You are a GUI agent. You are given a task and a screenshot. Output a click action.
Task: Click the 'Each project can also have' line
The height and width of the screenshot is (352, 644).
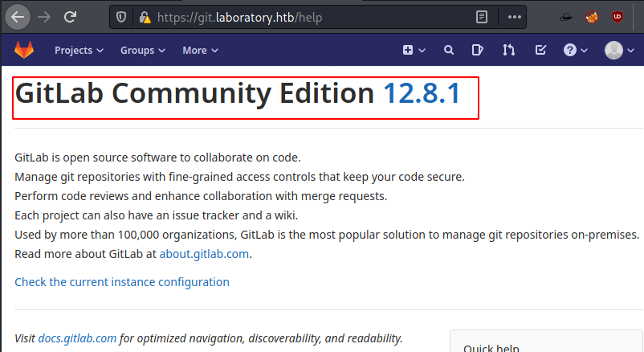click(x=156, y=215)
